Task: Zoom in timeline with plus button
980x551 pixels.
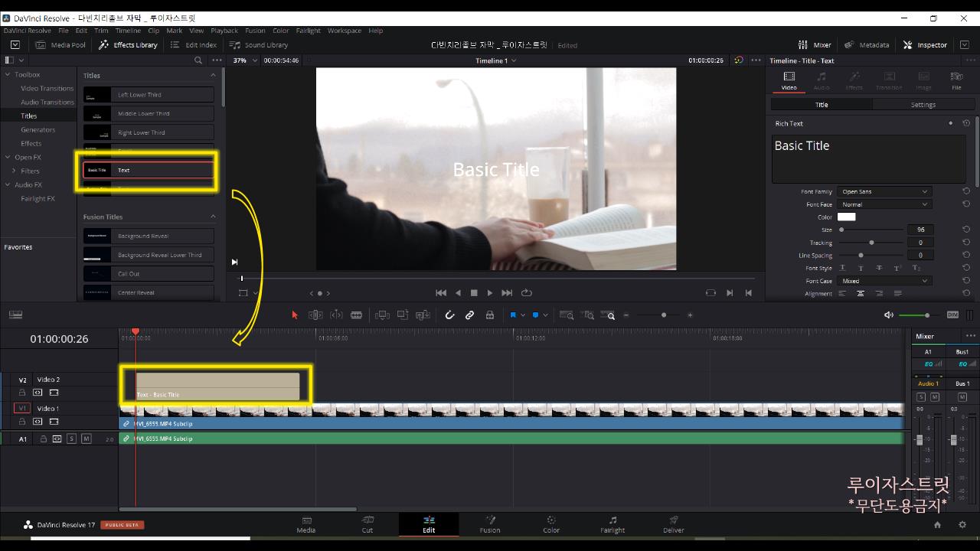Action: (690, 315)
